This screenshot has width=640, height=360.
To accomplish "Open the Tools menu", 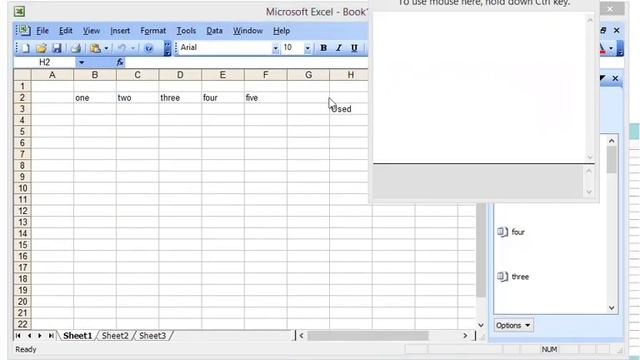I will click(186, 31).
